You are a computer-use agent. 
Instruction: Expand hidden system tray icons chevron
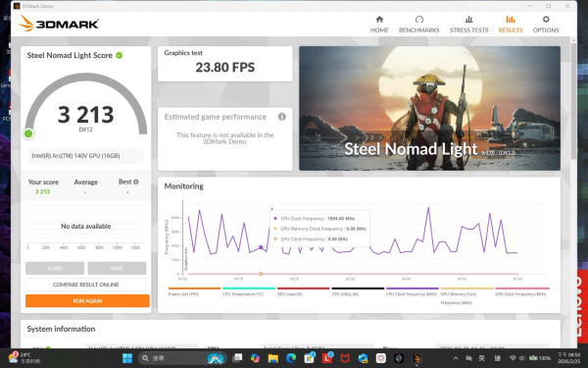(x=456, y=358)
